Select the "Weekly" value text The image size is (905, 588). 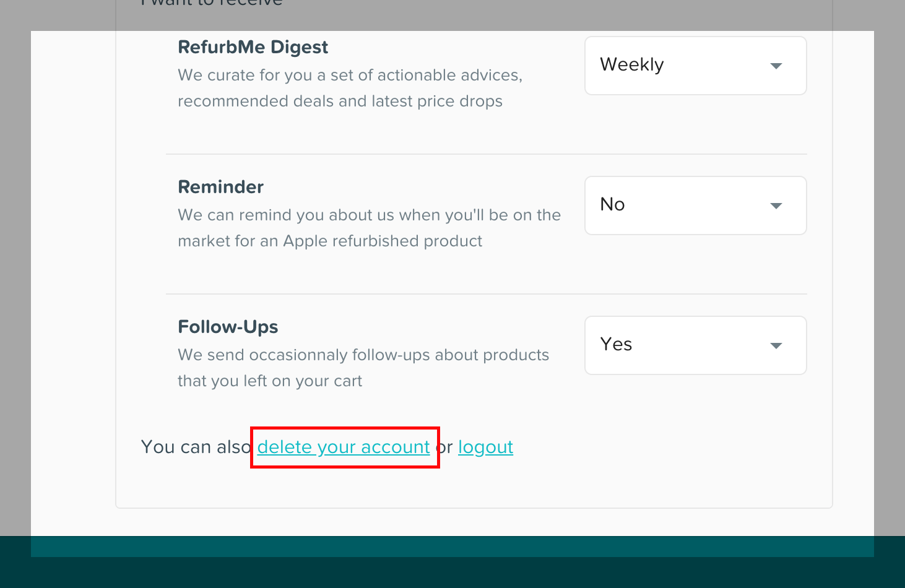click(x=632, y=64)
